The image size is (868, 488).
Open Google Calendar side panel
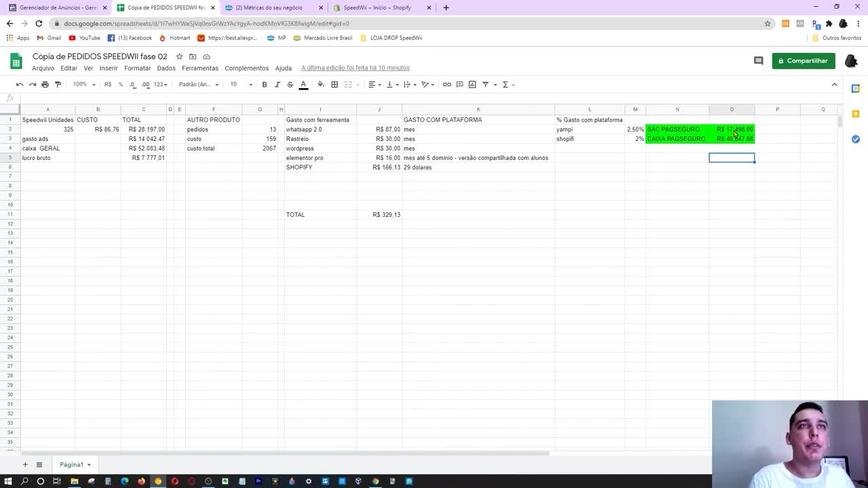click(856, 89)
